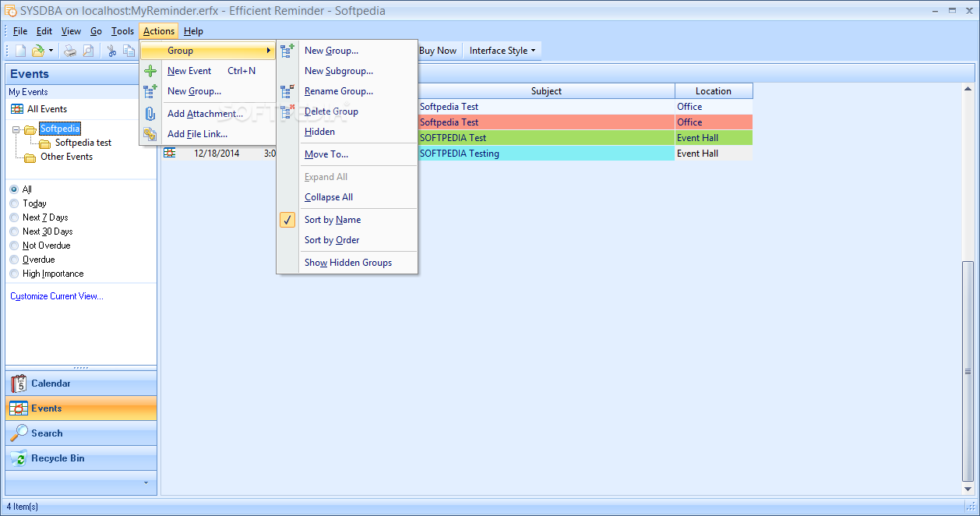The image size is (980, 516).
Task: Close the open Actions menu
Action: tap(159, 31)
